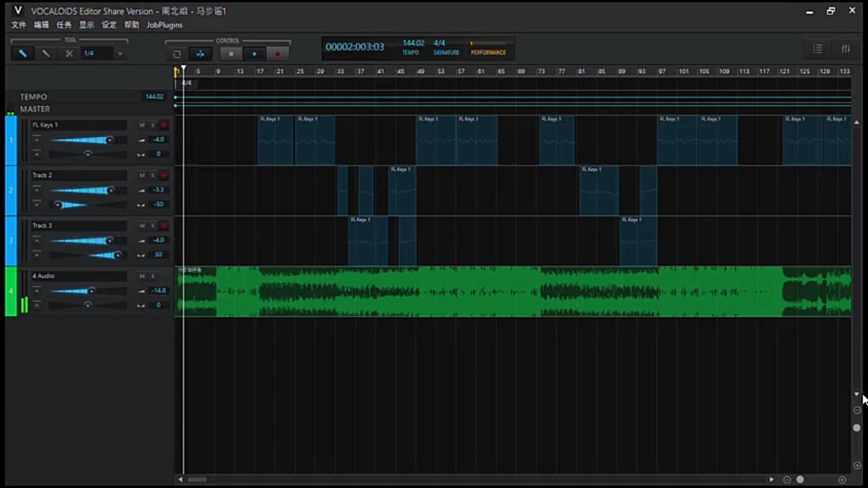Solo Track 3

(153, 226)
